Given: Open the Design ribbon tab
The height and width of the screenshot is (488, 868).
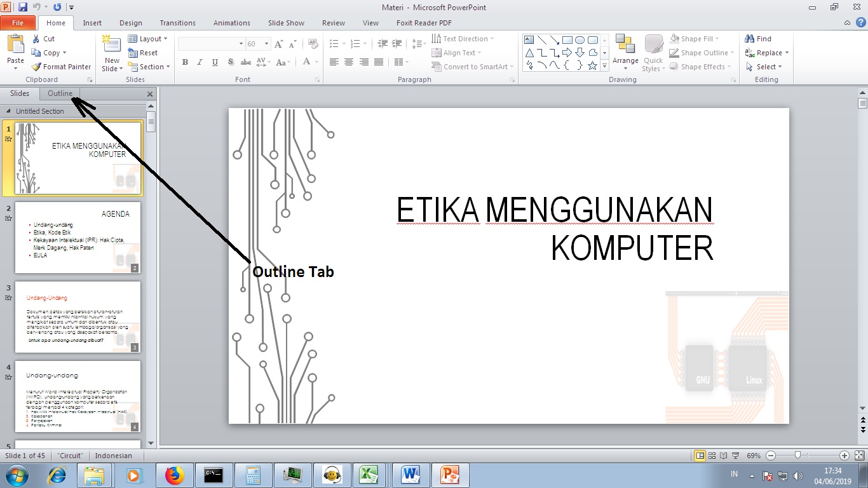Looking at the screenshot, I should coord(130,22).
